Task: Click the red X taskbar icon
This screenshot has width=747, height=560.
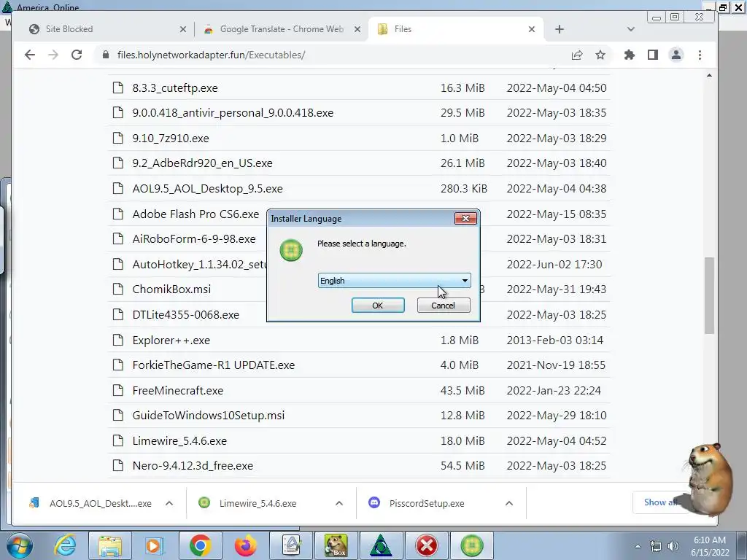Action: [426, 545]
